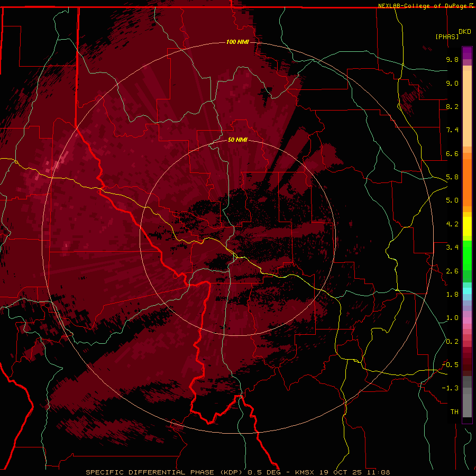Click the 9.8 scale value

click(452, 59)
